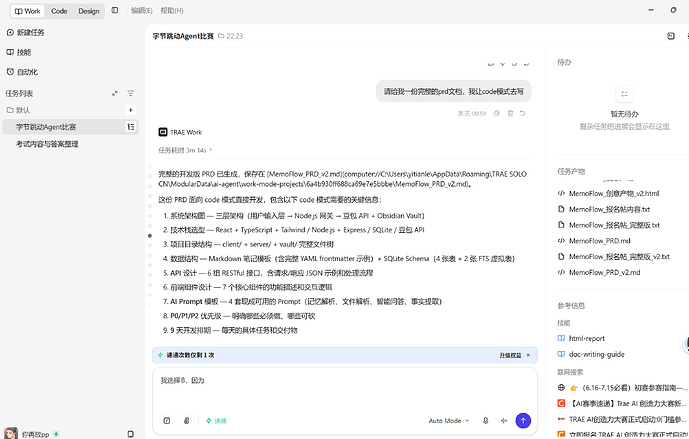
Task: Click the list line 项目目录结构 — client/
Action: 248,244
